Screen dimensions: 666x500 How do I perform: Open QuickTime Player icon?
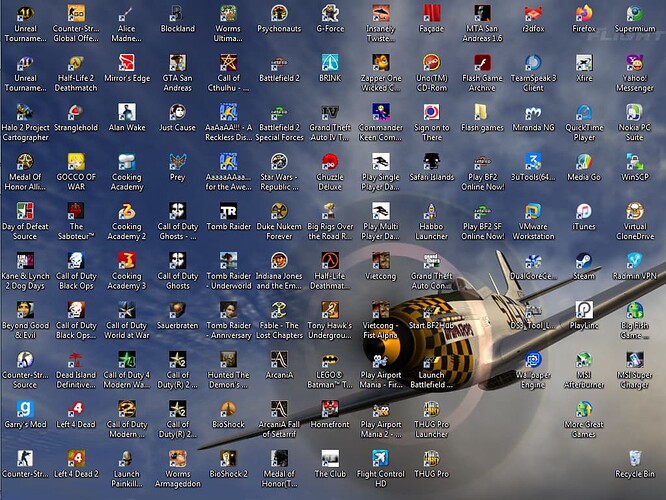click(584, 124)
